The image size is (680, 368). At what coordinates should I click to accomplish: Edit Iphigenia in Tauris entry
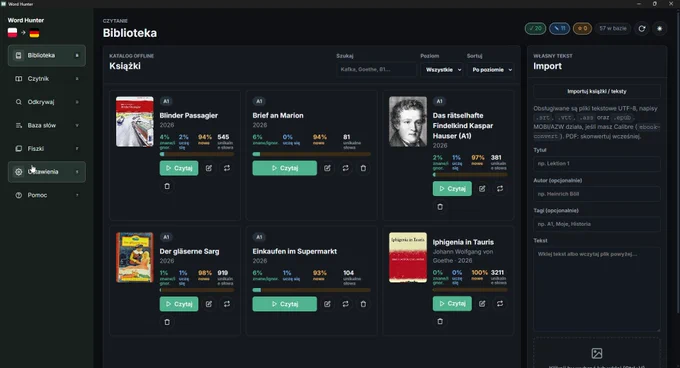tap(482, 303)
